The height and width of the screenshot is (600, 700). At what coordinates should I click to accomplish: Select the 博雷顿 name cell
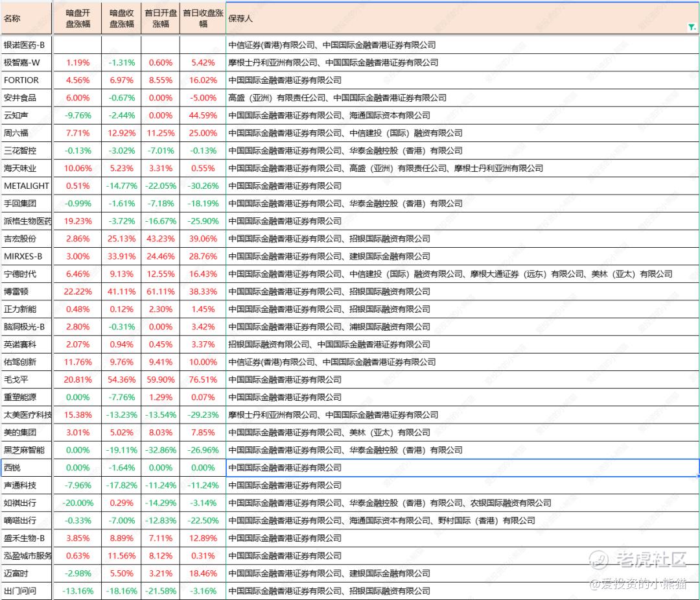pos(27,292)
